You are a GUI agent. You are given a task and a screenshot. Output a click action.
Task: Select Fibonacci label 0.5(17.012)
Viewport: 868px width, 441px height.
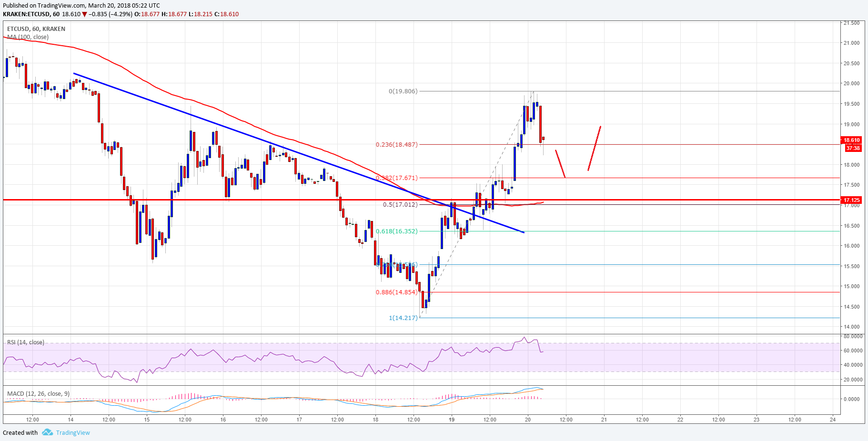point(400,204)
